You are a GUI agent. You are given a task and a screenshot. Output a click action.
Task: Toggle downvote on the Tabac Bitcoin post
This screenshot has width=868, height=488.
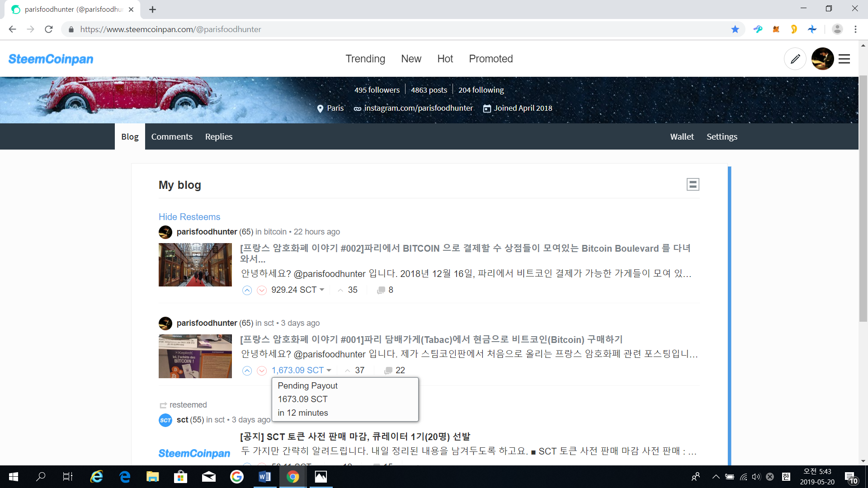262,371
